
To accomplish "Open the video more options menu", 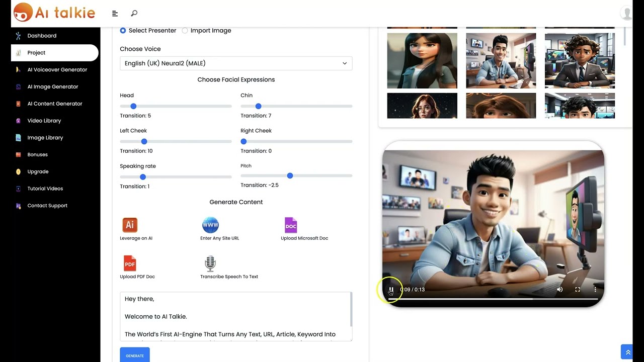I will [x=595, y=290].
